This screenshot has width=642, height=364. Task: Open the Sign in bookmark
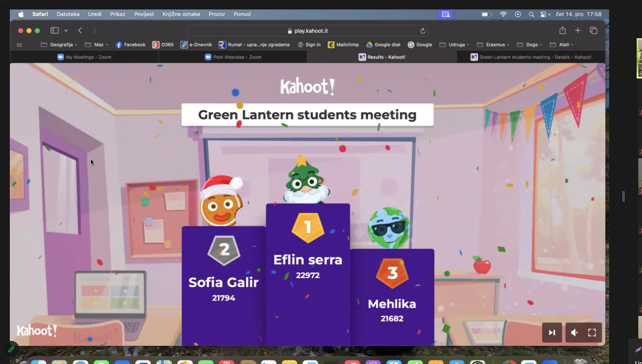click(x=309, y=45)
